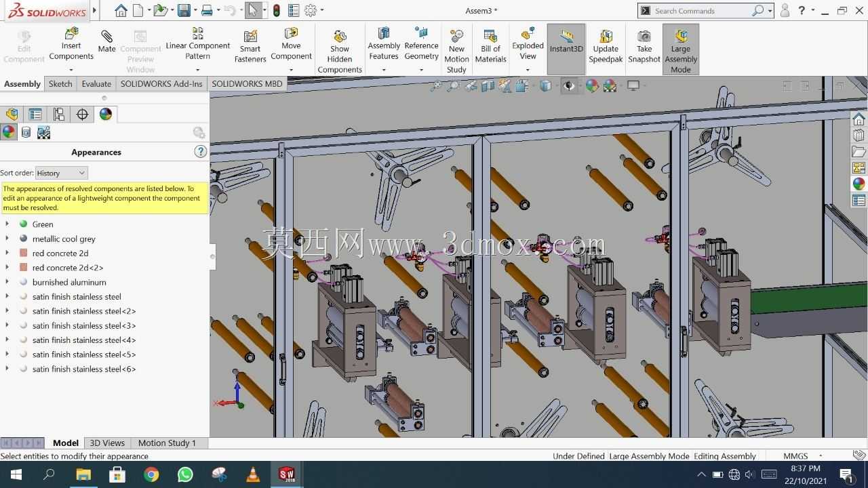Expand the SOLIDWORKS menu arrow
The height and width of the screenshot is (488, 868).
(94, 10)
